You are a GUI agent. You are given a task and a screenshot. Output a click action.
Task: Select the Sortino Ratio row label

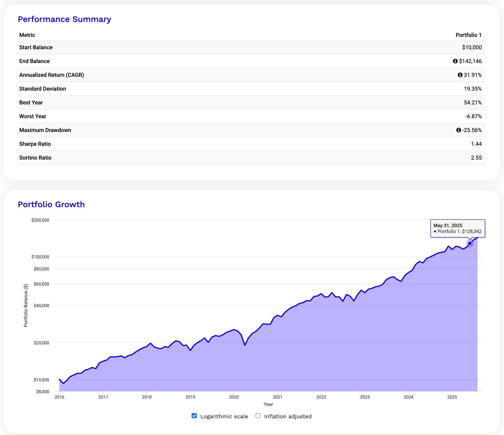(35, 158)
